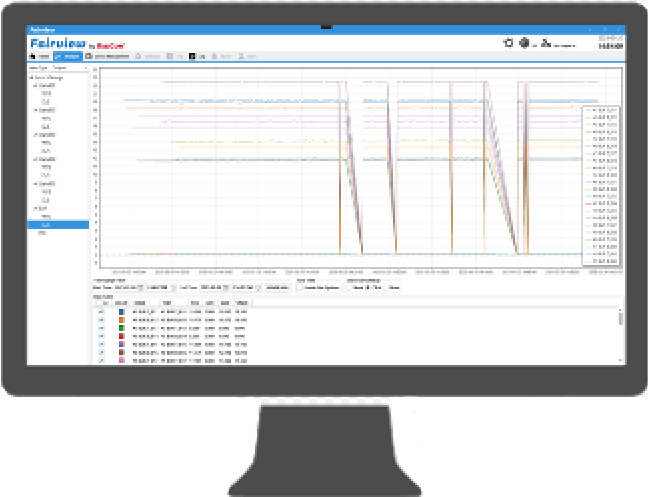Click the blue color swatch in first data row

click(120, 312)
